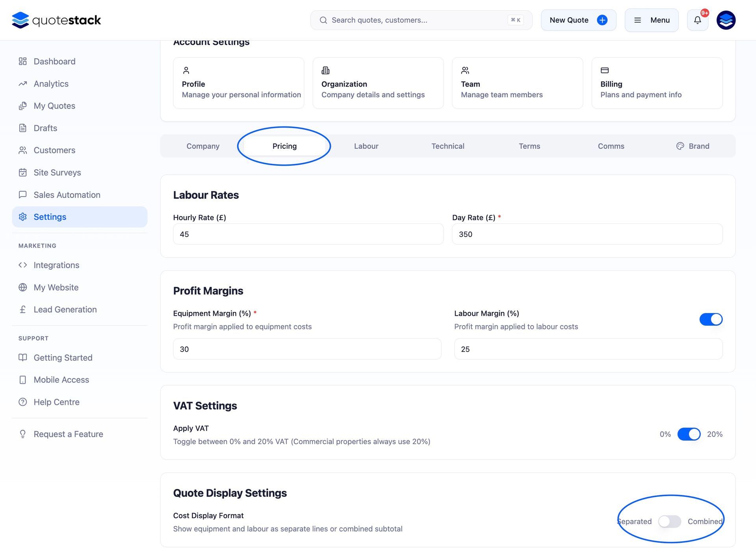Click the New Quote button
The image size is (756, 552).
(x=578, y=20)
